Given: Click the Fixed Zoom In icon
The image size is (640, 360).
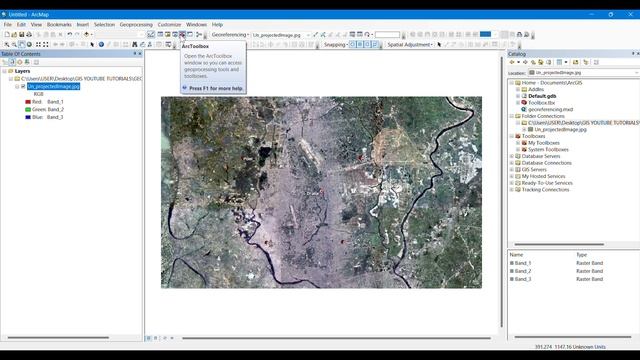Looking at the screenshot, I should pyautogui.click(x=38, y=44).
